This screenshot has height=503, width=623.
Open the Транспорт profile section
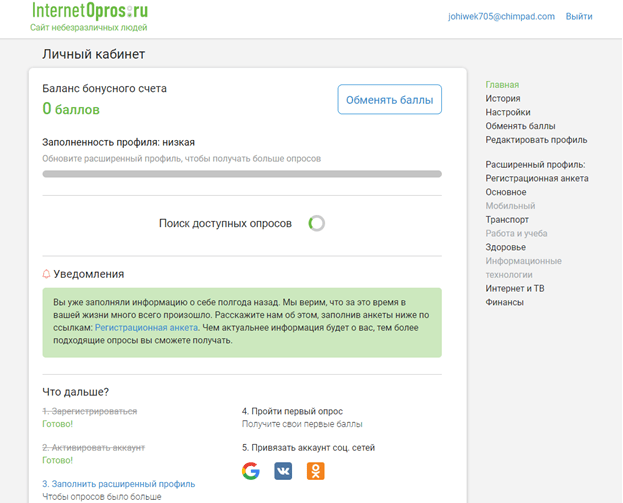pos(507,219)
